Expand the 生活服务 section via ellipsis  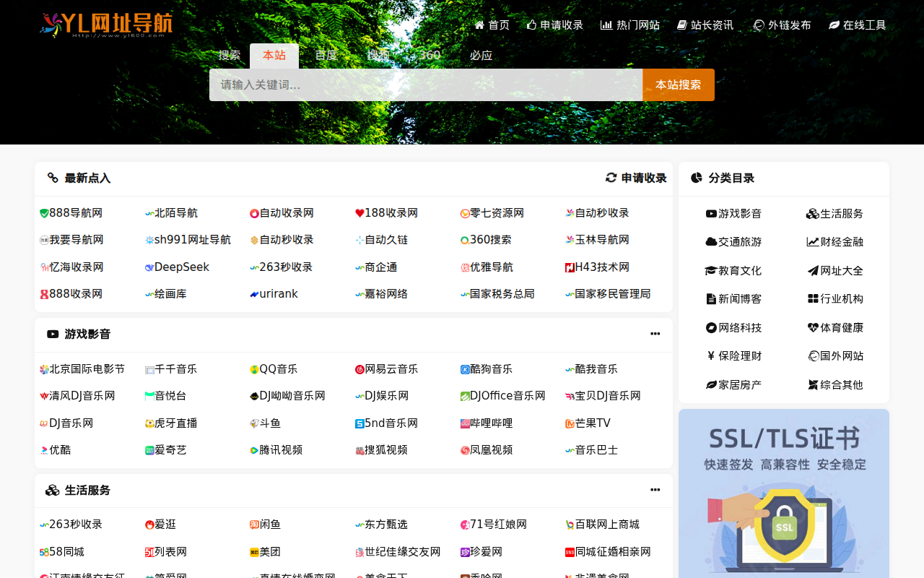click(655, 490)
